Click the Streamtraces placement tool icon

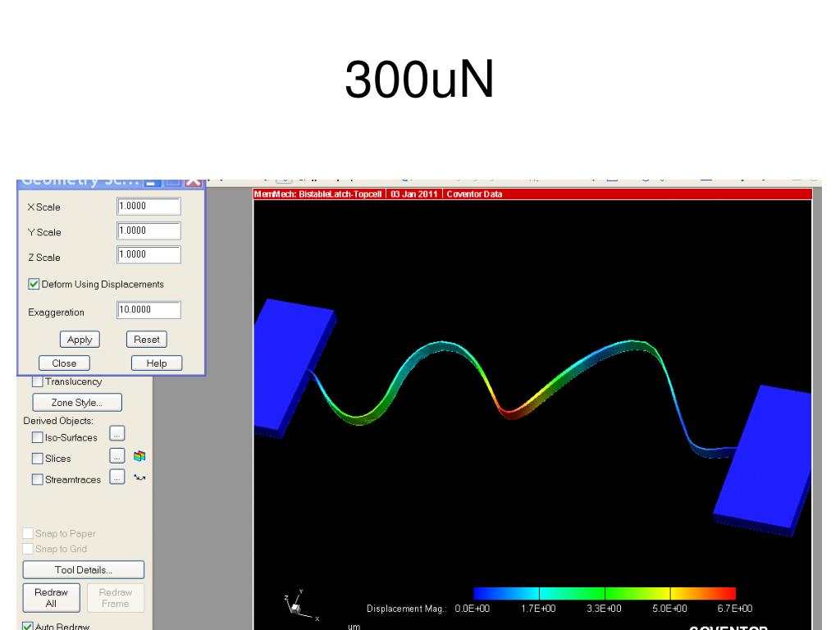point(139,477)
